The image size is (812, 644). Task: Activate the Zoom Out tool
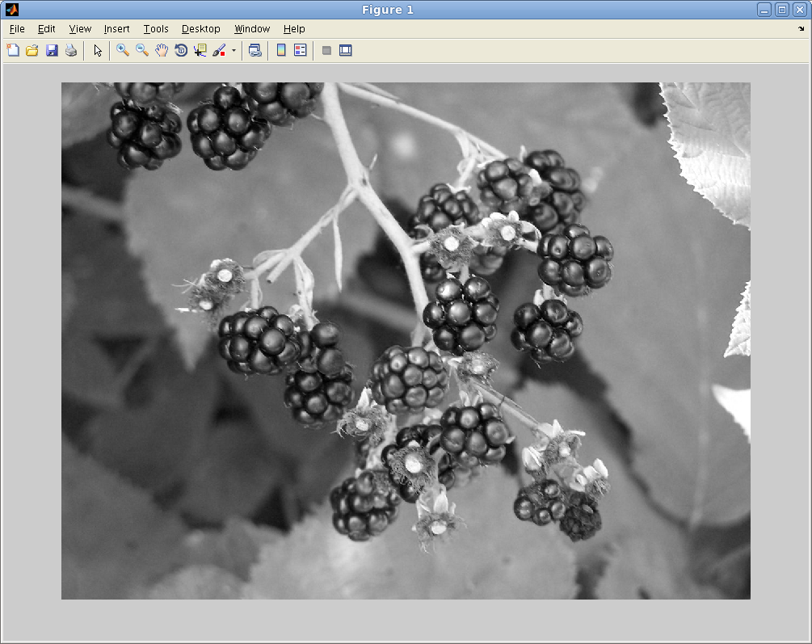tap(142, 50)
